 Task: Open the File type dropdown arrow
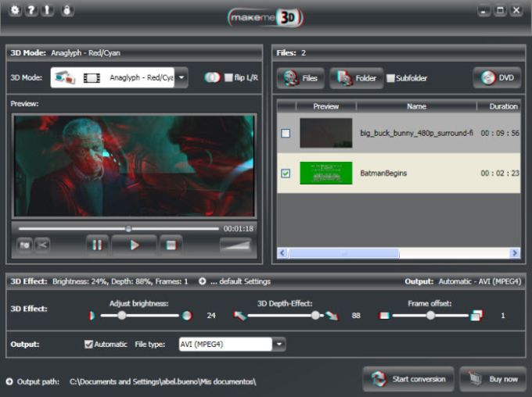279,345
